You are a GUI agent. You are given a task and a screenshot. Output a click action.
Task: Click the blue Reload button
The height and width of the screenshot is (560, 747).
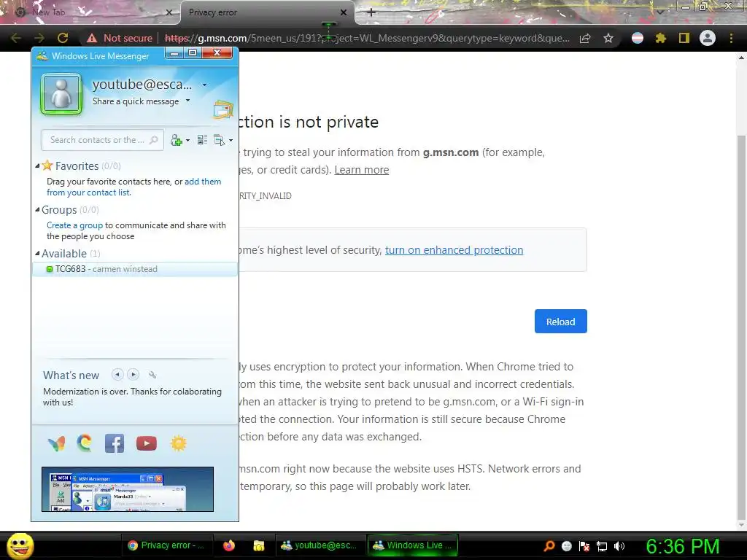(x=561, y=322)
